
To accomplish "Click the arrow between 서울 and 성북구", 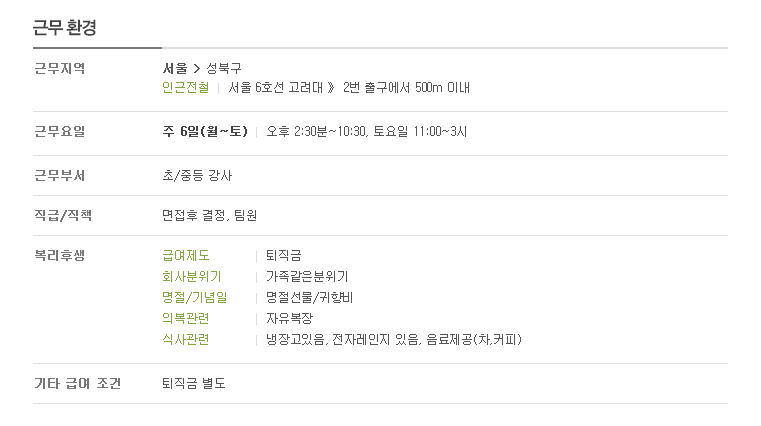I will [197, 69].
